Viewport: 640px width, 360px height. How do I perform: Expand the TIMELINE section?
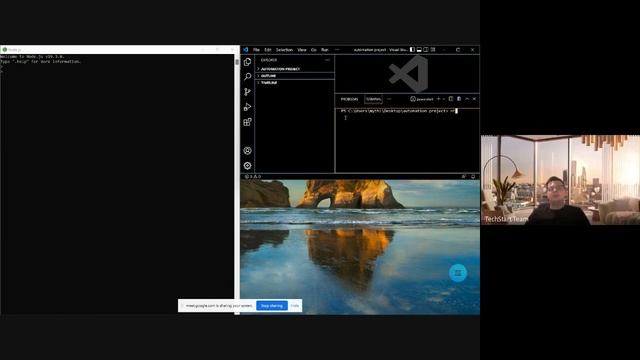coord(295,82)
